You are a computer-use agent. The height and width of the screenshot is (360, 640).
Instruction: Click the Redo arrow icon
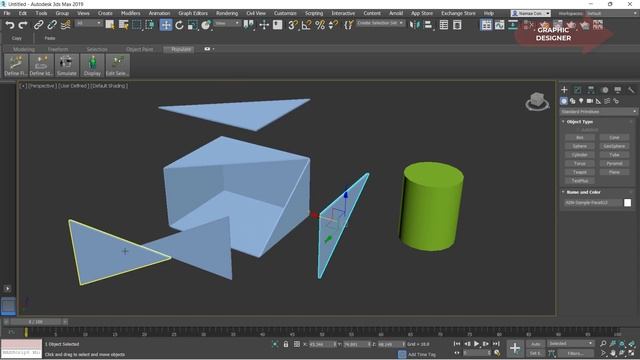tap(23, 25)
